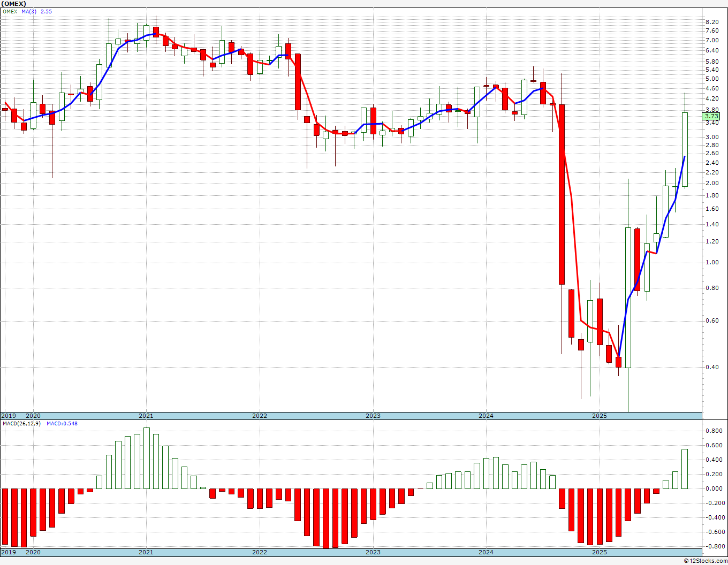This screenshot has height=565, width=728.
Task: Click the 2.00 price axis label
Action: coord(712,183)
